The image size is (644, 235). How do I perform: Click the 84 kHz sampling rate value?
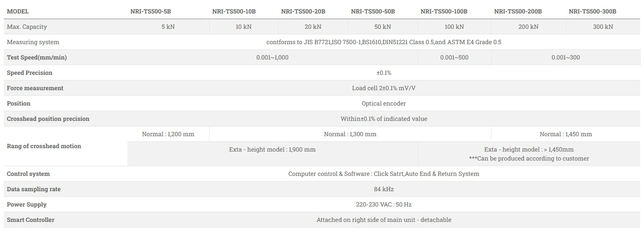[383, 189]
